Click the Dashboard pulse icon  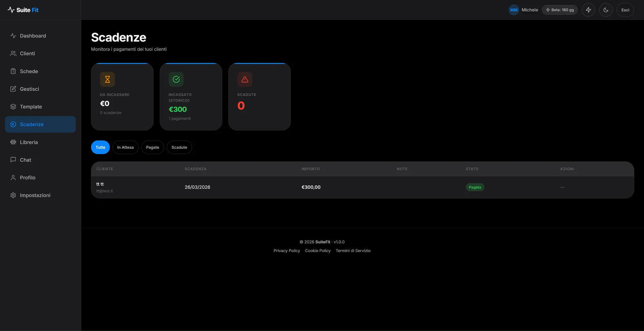pyautogui.click(x=13, y=36)
